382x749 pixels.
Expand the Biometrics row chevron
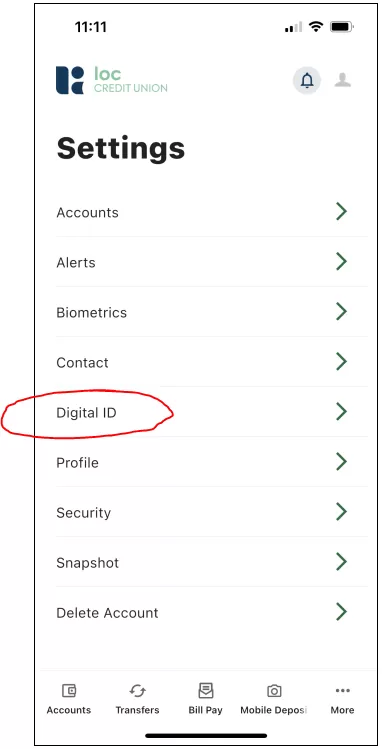[x=341, y=311]
